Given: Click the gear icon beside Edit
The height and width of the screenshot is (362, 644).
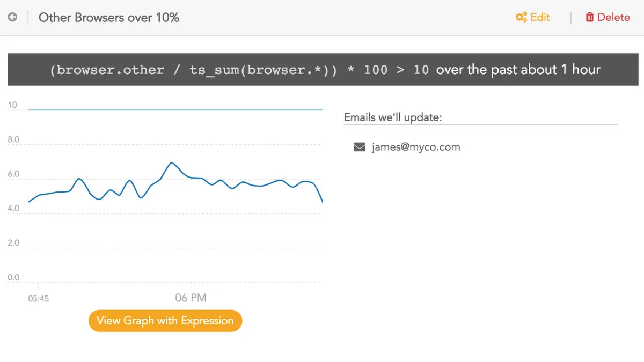Looking at the screenshot, I should [x=521, y=17].
